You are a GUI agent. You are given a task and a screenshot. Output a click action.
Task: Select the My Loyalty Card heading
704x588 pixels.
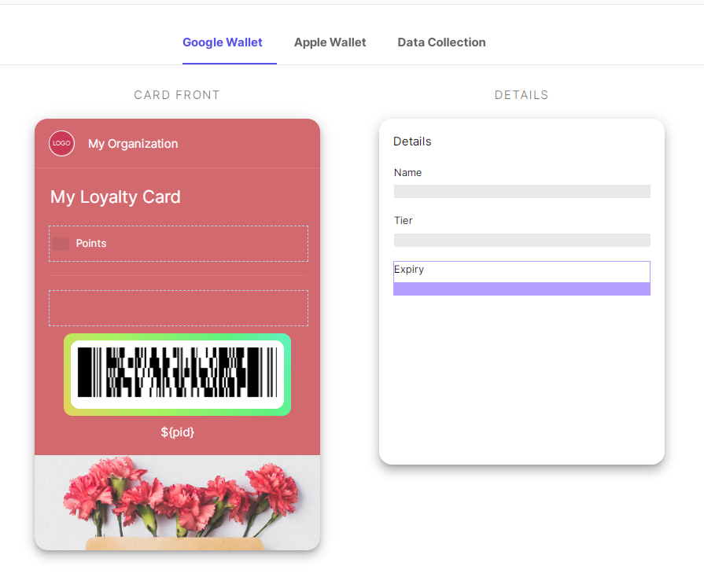[x=116, y=197]
